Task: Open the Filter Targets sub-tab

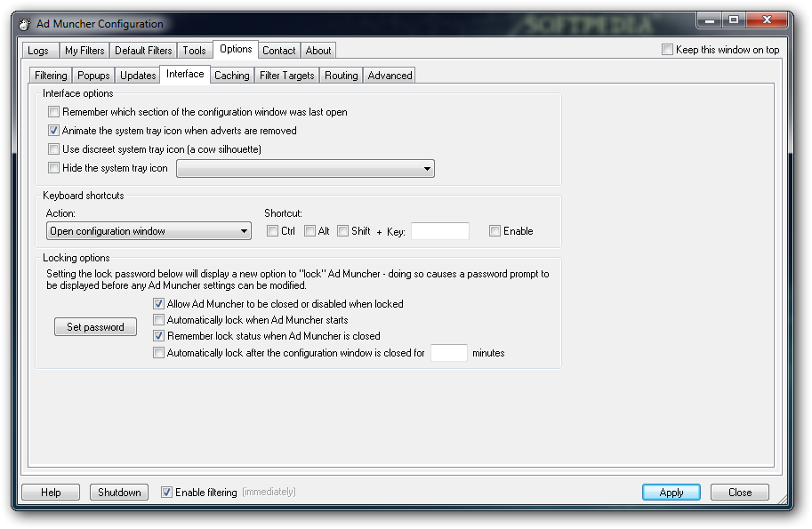Action: (x=287, y=75)
